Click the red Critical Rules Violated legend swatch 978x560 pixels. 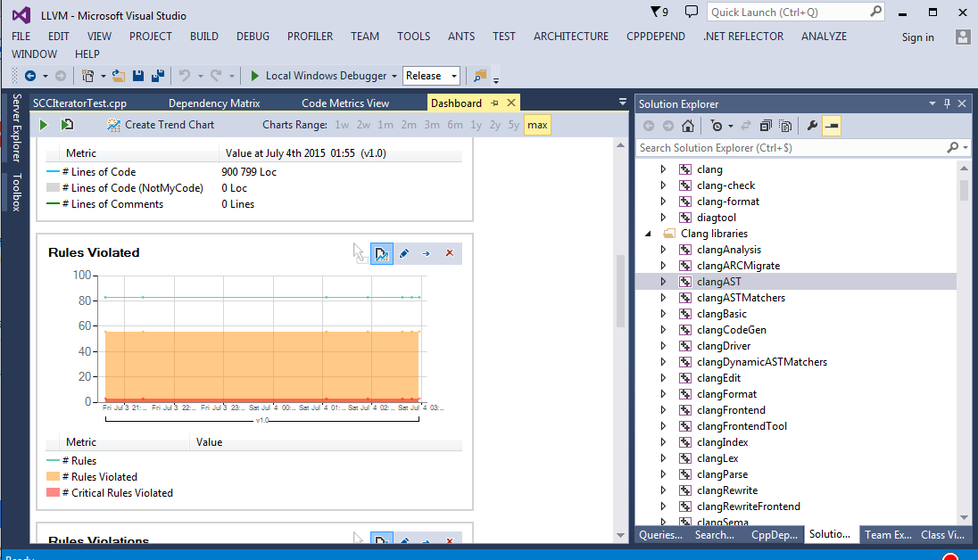click(53, 492)
